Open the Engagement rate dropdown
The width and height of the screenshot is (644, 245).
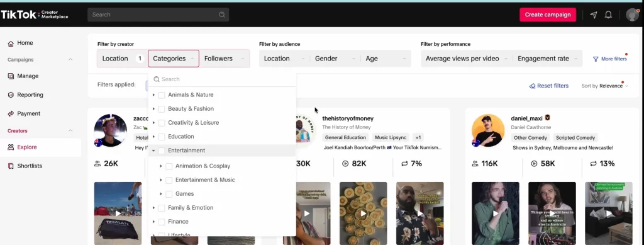[548, 59]
